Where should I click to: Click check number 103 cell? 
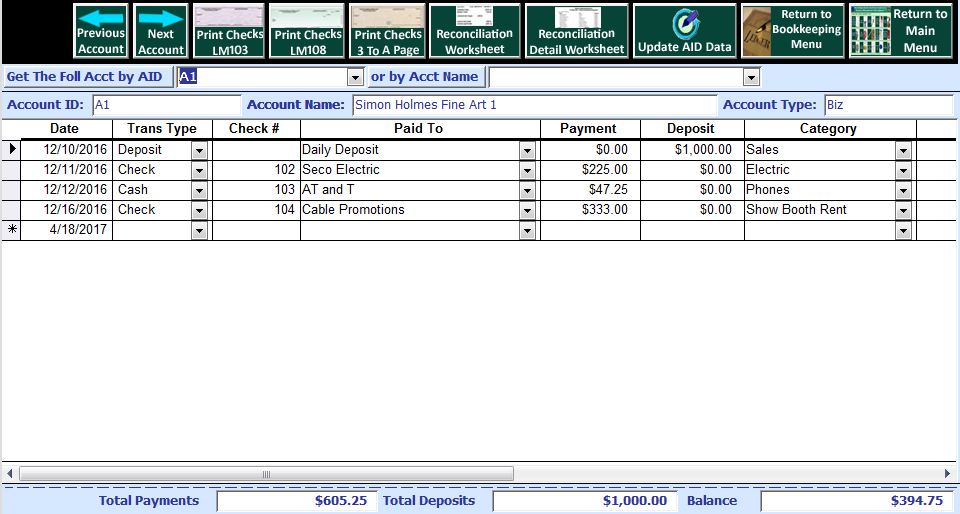click(256, 190)
